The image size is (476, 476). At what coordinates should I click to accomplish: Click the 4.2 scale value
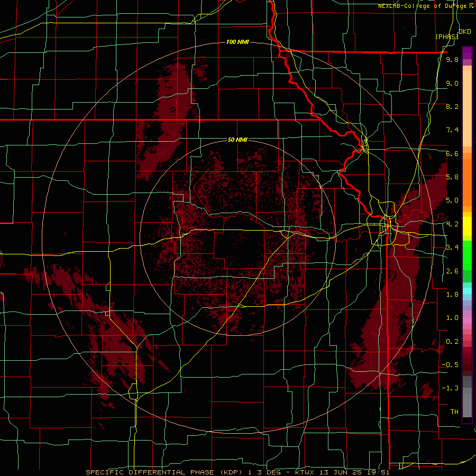pos(452,224)
